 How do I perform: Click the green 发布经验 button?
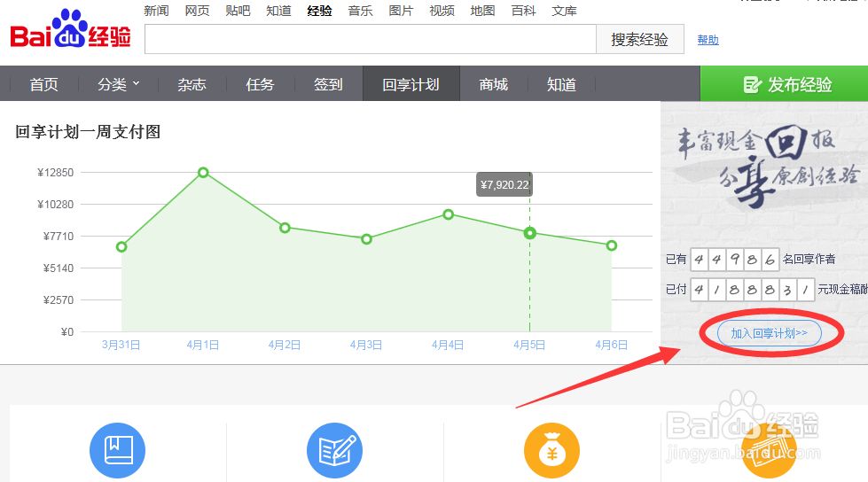click(x=784, y=83)
